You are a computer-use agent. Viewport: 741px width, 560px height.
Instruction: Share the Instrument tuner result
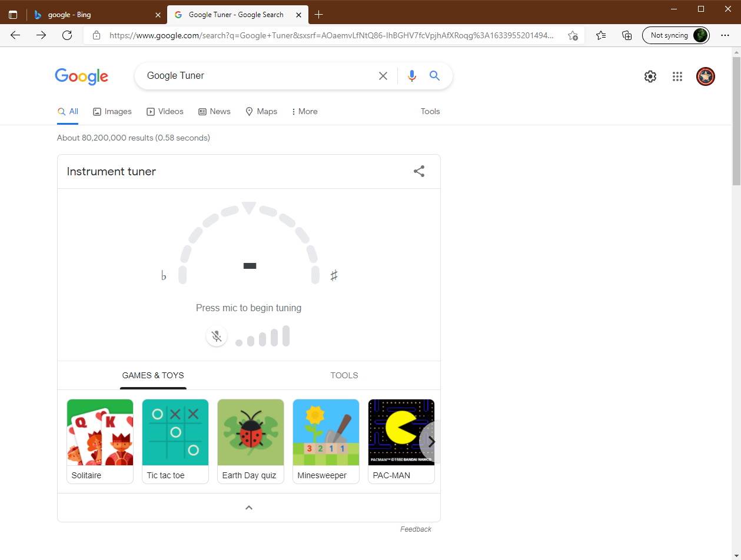point(418,171)
